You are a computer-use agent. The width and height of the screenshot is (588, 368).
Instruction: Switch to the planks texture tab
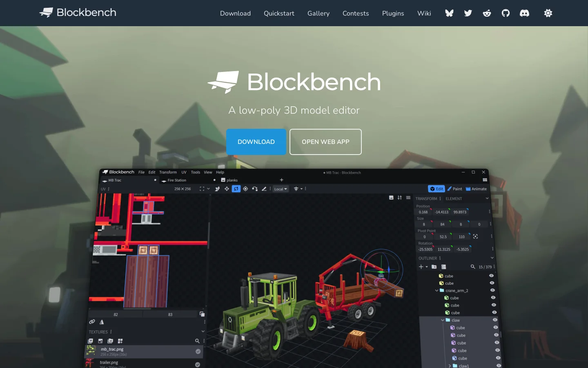[x=229, y=180]
